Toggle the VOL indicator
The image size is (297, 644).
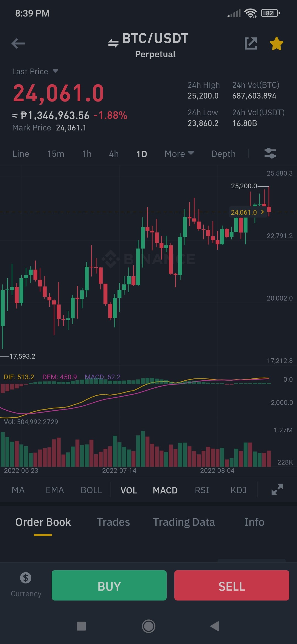129,490
